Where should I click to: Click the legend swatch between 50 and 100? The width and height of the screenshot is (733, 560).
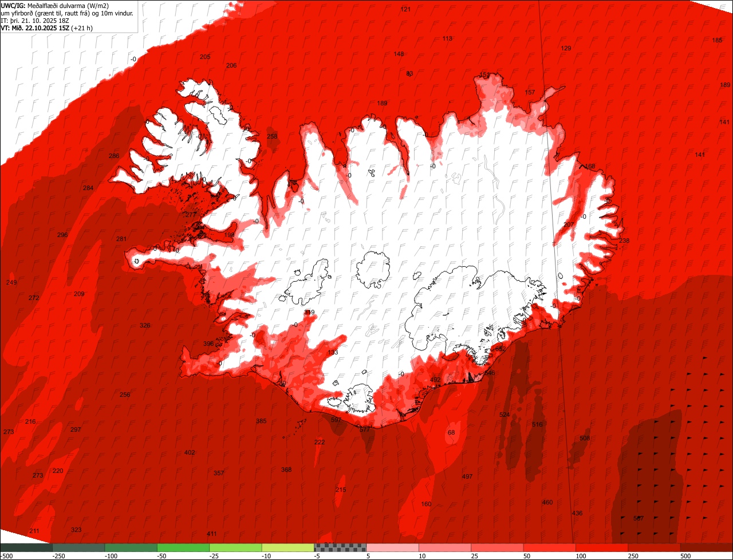pos(549,547)
